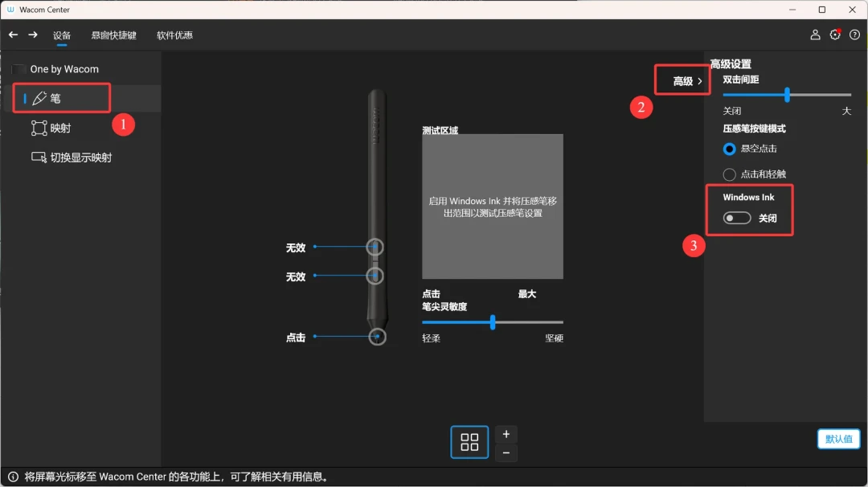
Task: Click the minus button to remove
Action: tap(506, 452)
